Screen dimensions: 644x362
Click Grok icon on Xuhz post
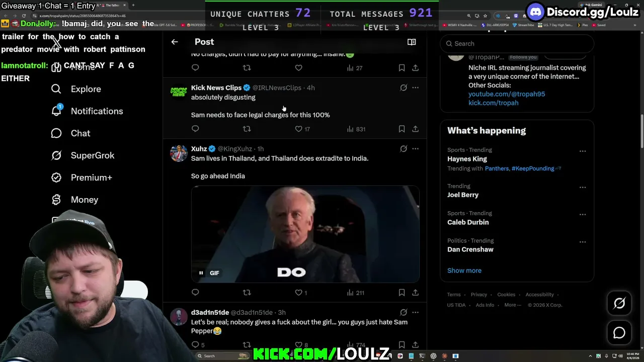pyautogui.click(x=404, y=149)
